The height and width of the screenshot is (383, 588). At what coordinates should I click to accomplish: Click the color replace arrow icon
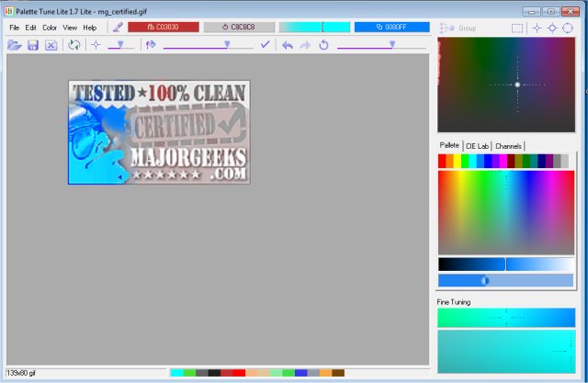click(151, 45)
